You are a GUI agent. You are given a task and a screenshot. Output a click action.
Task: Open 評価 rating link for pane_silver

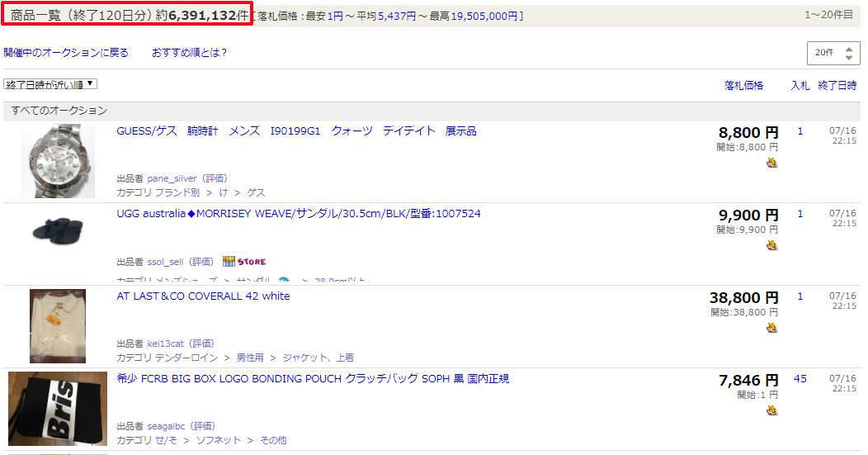pyautogui.click(x=215, y=178)
